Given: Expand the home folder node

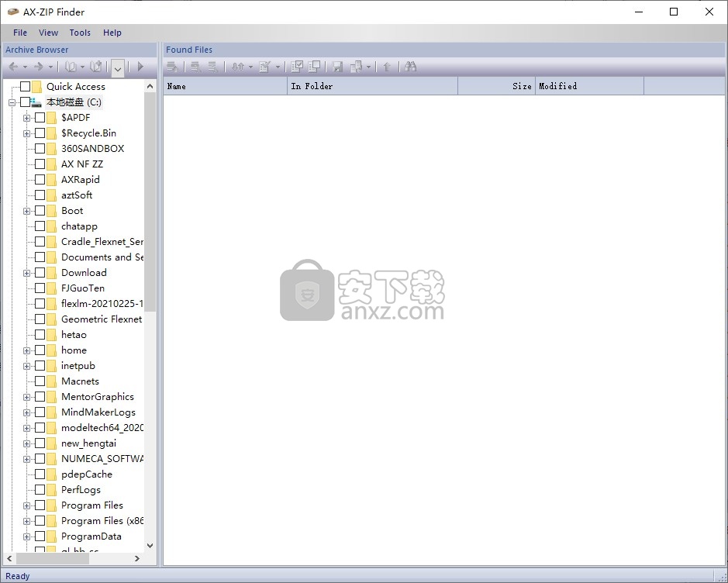Looking at the screenshot, I should click(26, 350).
